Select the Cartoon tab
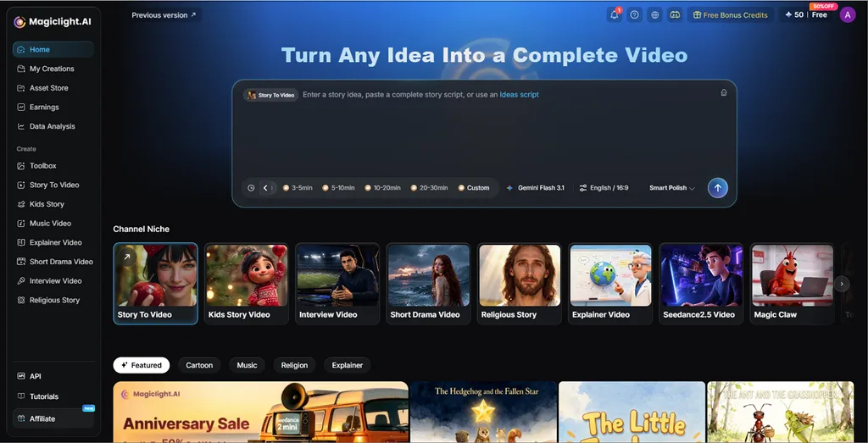868x443 pixels. tap(199, 365)
